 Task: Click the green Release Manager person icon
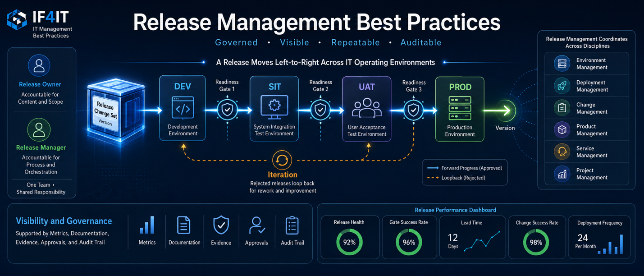tap(39, 129)
